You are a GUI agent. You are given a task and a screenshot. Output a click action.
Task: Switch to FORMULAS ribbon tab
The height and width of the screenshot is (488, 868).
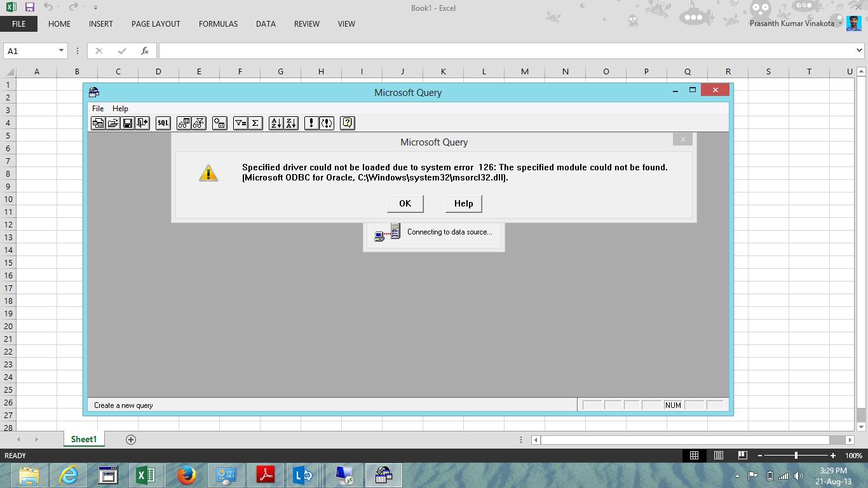[x=218, y=24]
